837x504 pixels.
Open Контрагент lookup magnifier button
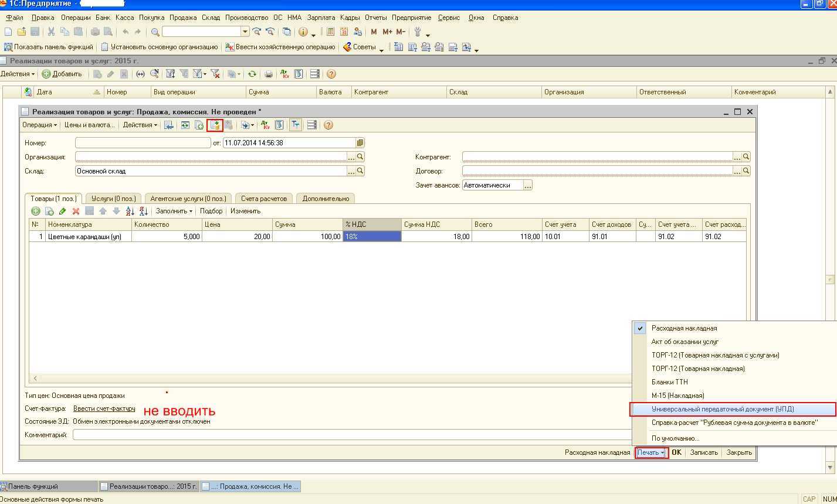(746, 157)
